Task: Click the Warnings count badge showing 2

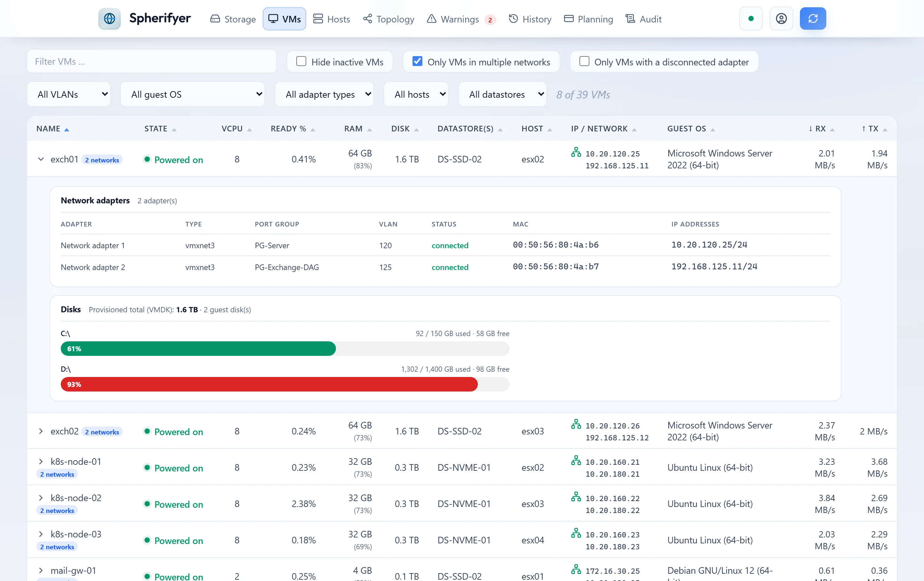Action: click(490, 19)
